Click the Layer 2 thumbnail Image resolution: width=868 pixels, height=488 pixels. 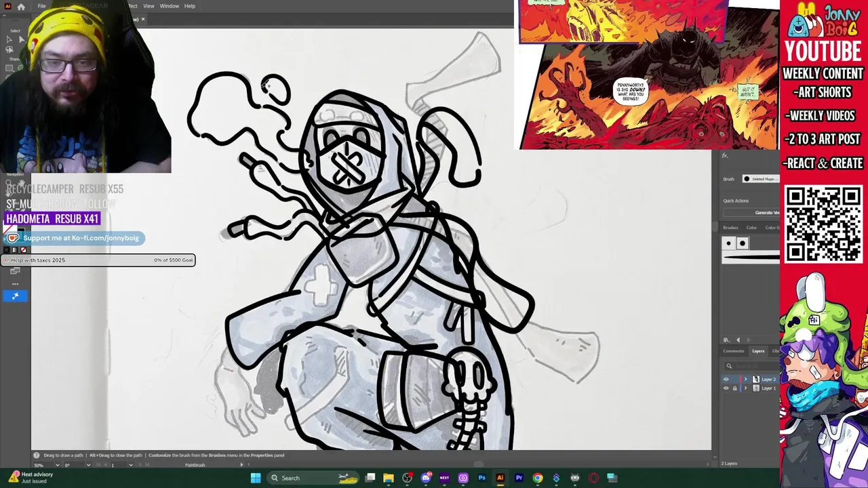point(756,380)
